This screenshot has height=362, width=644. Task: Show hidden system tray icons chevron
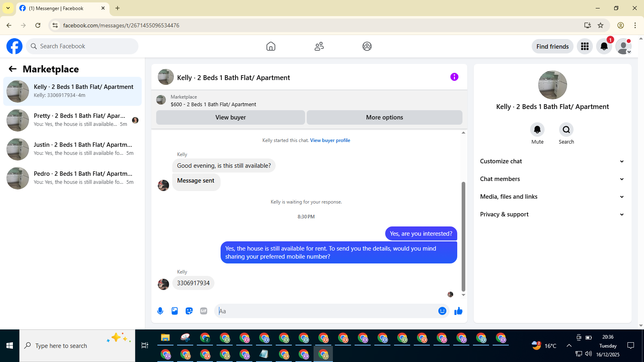569,346
